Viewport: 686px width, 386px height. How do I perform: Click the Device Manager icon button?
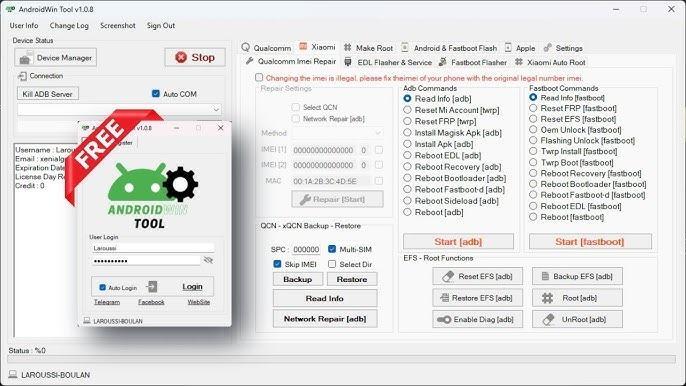(25, 58)
